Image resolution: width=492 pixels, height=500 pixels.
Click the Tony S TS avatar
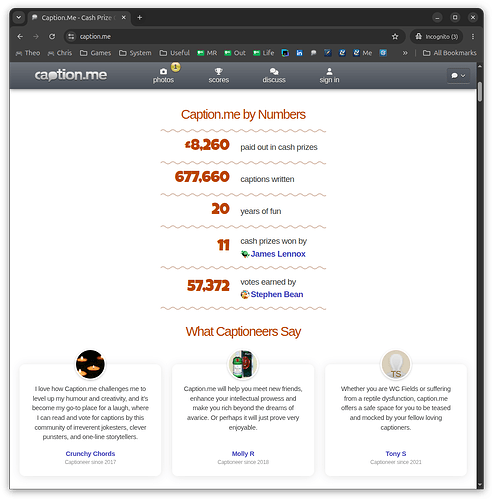click(396, 364)
